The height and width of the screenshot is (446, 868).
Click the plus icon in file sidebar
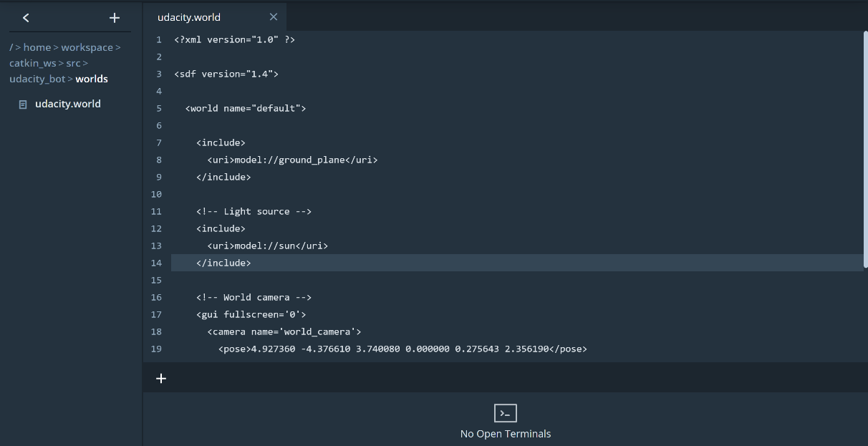click(115, 18)
